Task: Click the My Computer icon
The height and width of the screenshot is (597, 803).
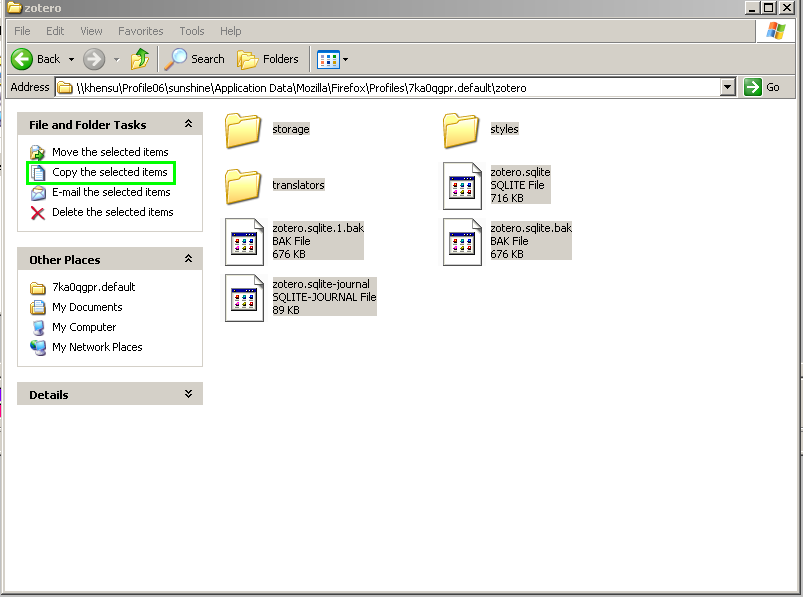Action: point(38,328)
